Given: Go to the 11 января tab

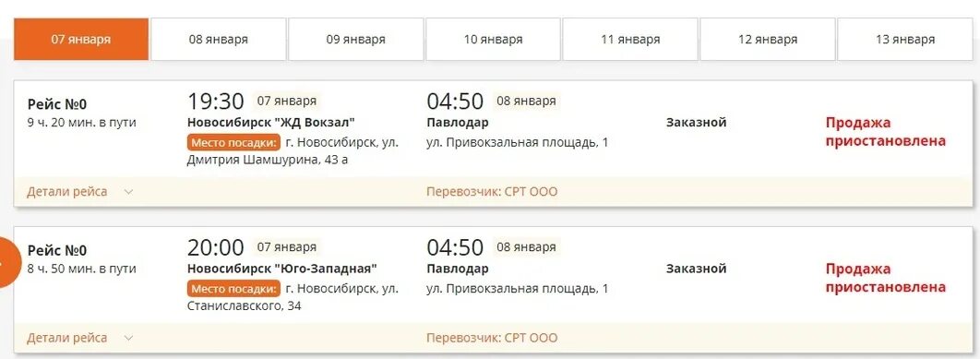Looking at the screenshot, I should click(x=630, y=40).
